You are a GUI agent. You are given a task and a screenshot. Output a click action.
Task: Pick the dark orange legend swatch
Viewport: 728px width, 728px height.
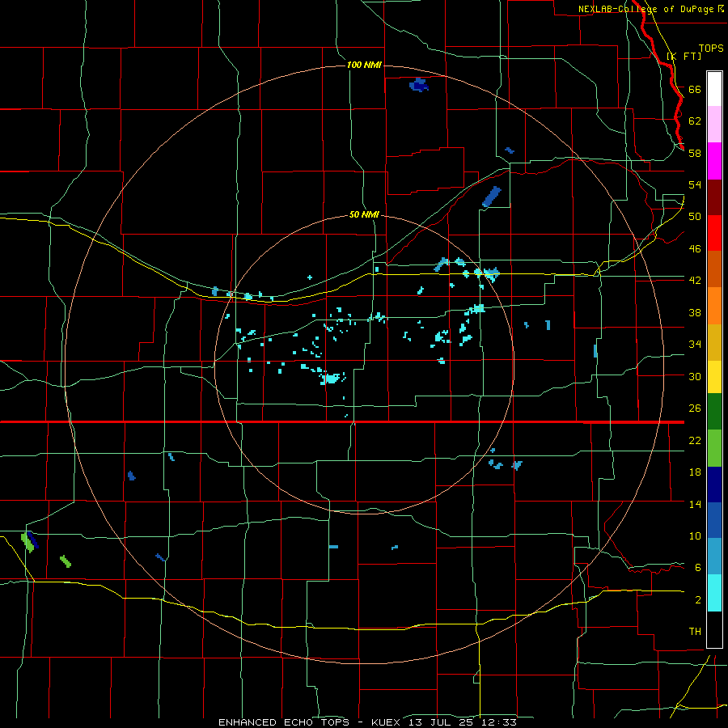[x=714, y=269]
